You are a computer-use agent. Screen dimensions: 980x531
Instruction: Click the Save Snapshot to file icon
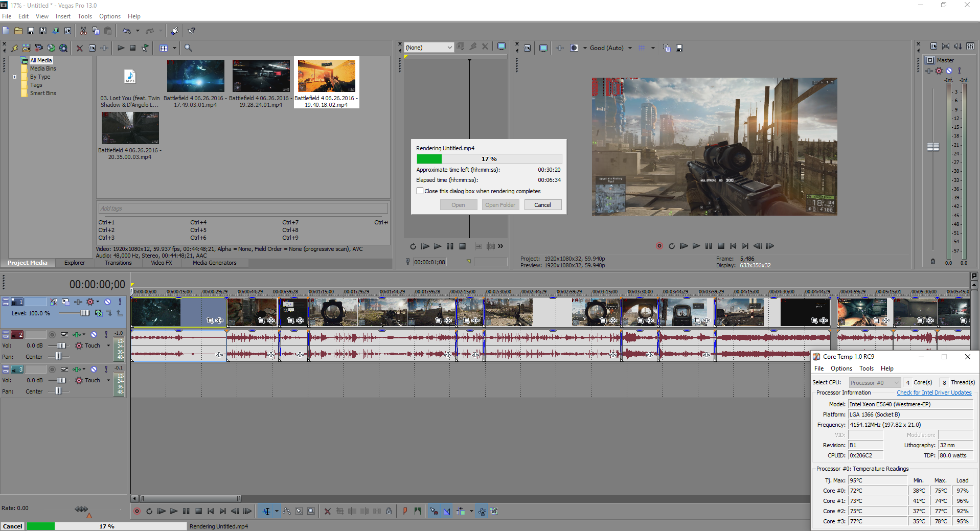tap(679, 48)
